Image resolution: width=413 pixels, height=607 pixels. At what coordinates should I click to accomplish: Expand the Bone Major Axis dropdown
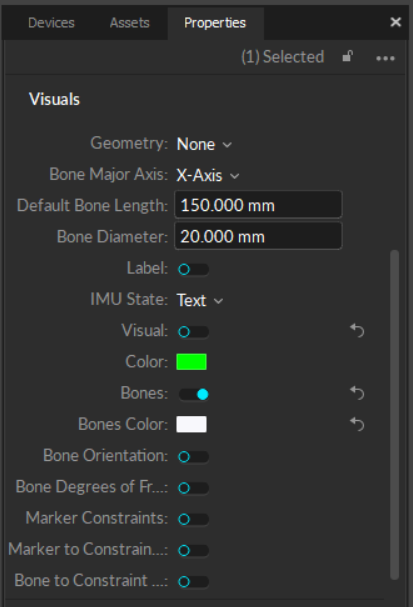(x=208, y=175)
